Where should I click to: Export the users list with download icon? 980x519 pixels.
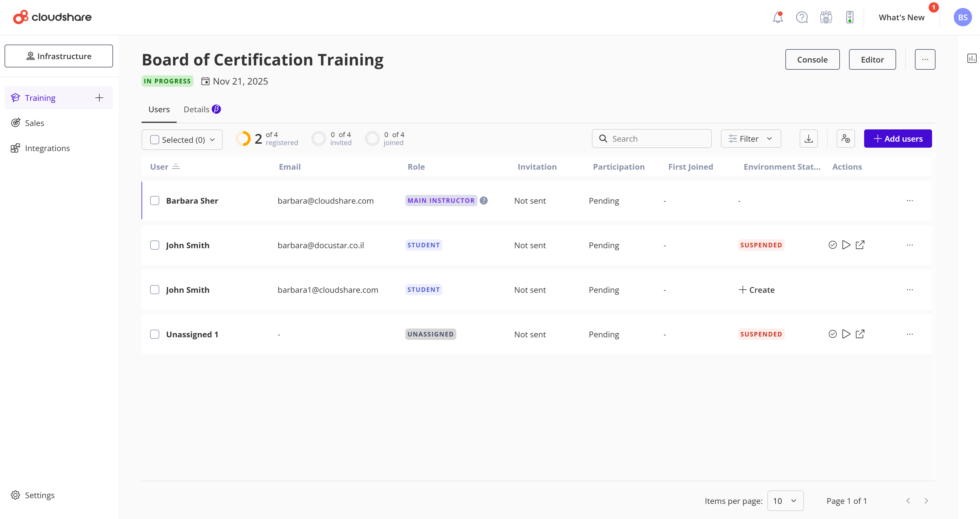pos(809,138)
